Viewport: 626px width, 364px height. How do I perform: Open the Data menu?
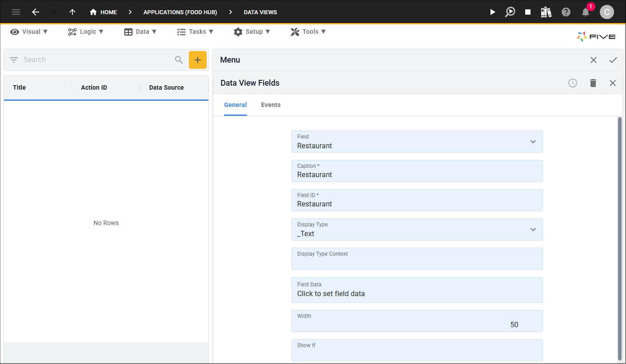[140, 32]
